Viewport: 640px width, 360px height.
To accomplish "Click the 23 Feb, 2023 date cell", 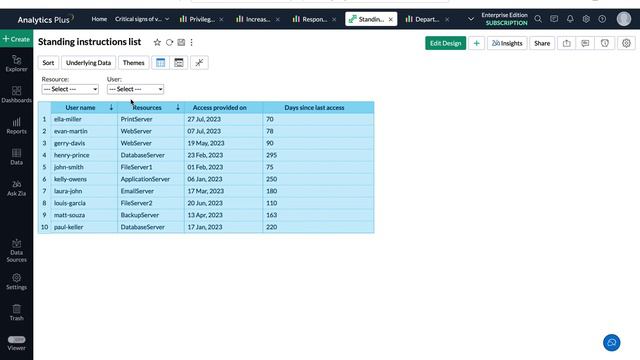I will click(224, 155).
